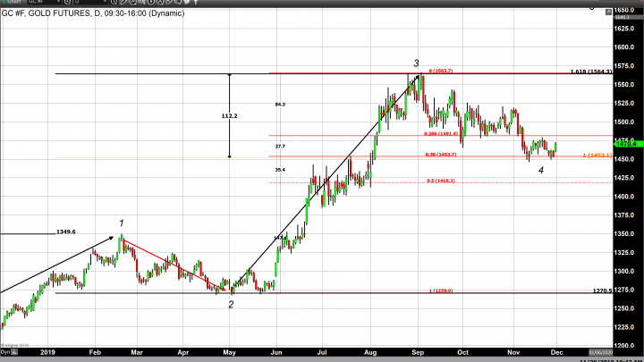Select the 112.2 measurement label

click(205, 116)
